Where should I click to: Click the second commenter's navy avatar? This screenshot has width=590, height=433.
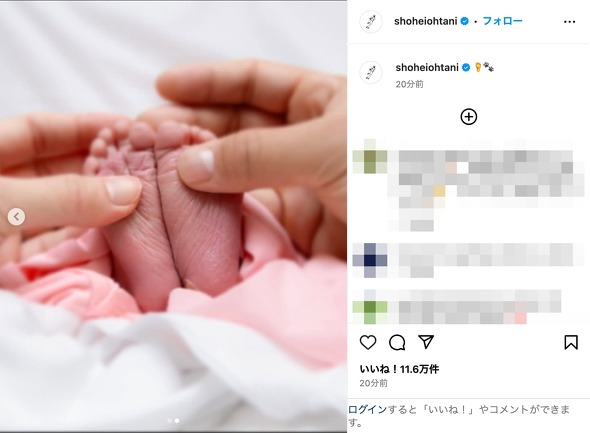370,260
